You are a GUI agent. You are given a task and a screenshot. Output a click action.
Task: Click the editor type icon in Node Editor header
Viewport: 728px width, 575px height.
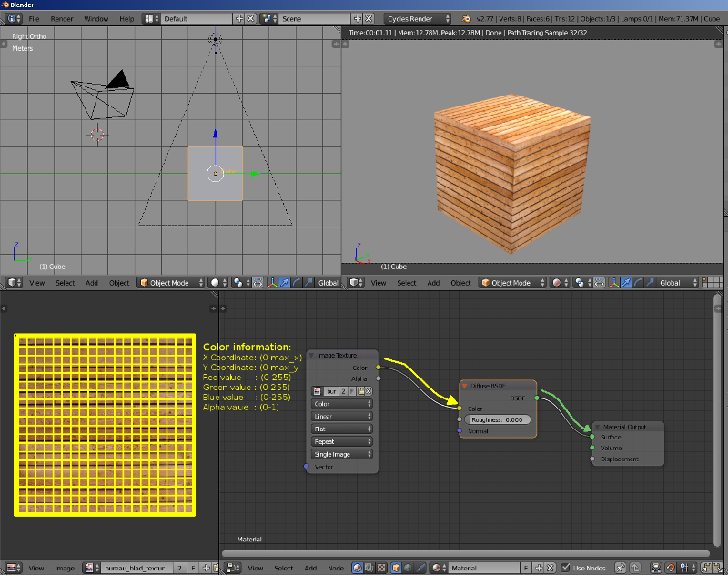229,567
